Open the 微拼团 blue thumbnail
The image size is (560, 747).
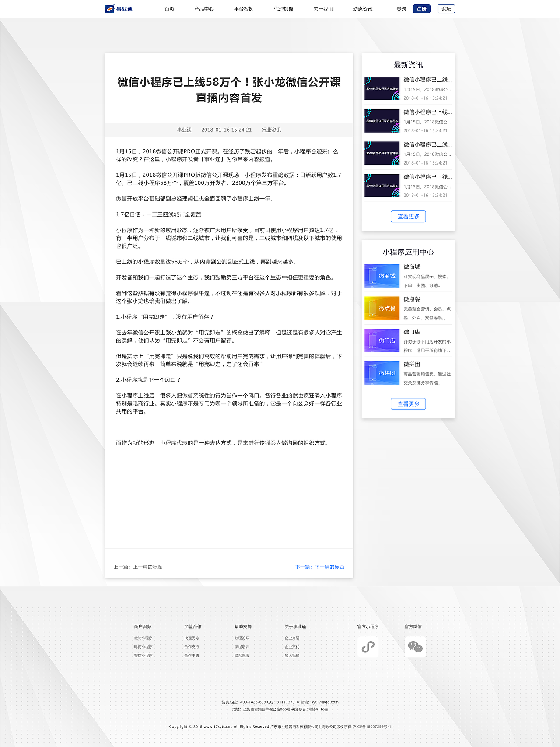382,373
